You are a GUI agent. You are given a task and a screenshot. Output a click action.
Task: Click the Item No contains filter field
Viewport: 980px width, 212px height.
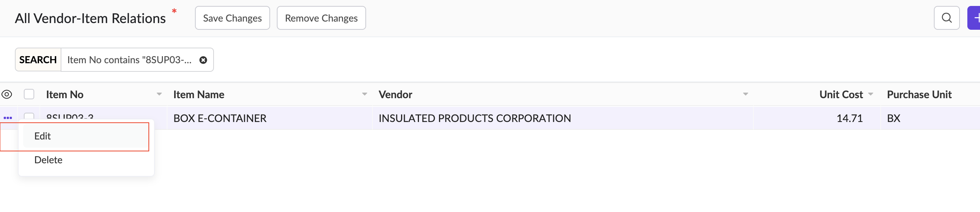tap(129, 60)
